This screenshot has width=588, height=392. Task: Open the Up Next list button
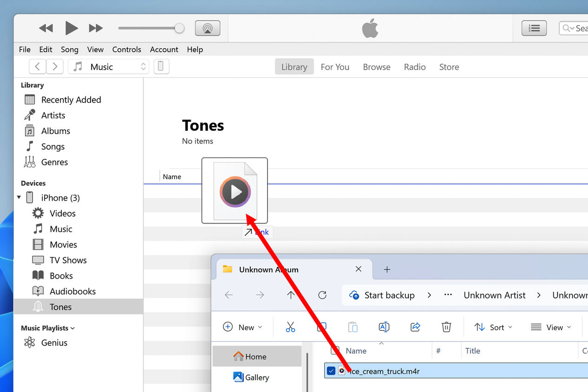pyautogui.click(x=534, y=28)
